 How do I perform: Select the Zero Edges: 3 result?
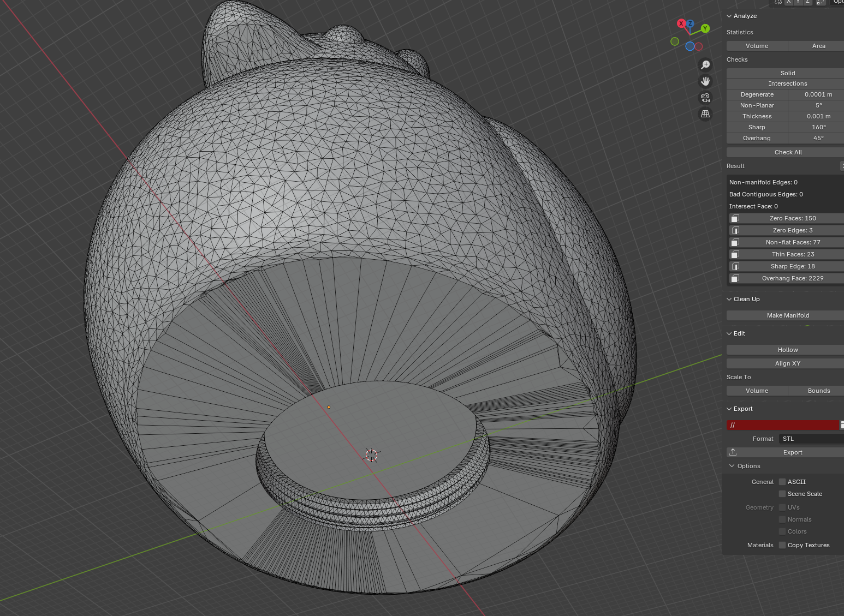tap(786, 230)
